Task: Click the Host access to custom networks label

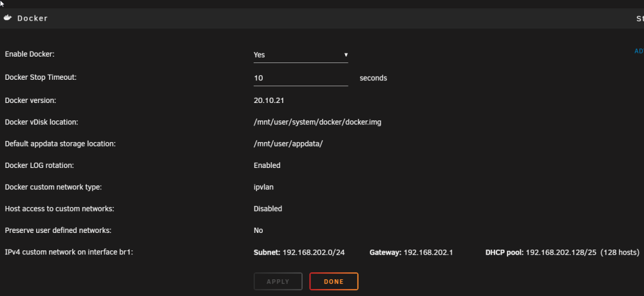Action: pyautogui.click(x=59, y=208)
